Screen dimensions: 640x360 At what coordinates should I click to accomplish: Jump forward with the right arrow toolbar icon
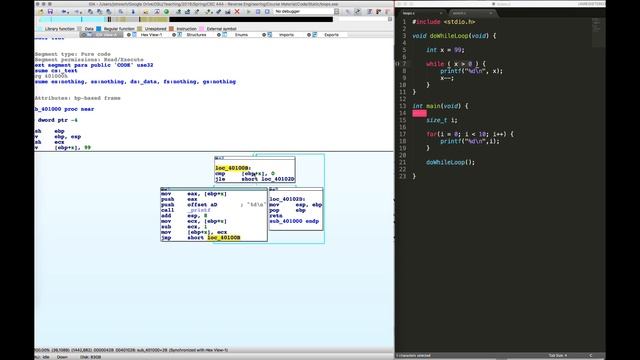(77, 11)
